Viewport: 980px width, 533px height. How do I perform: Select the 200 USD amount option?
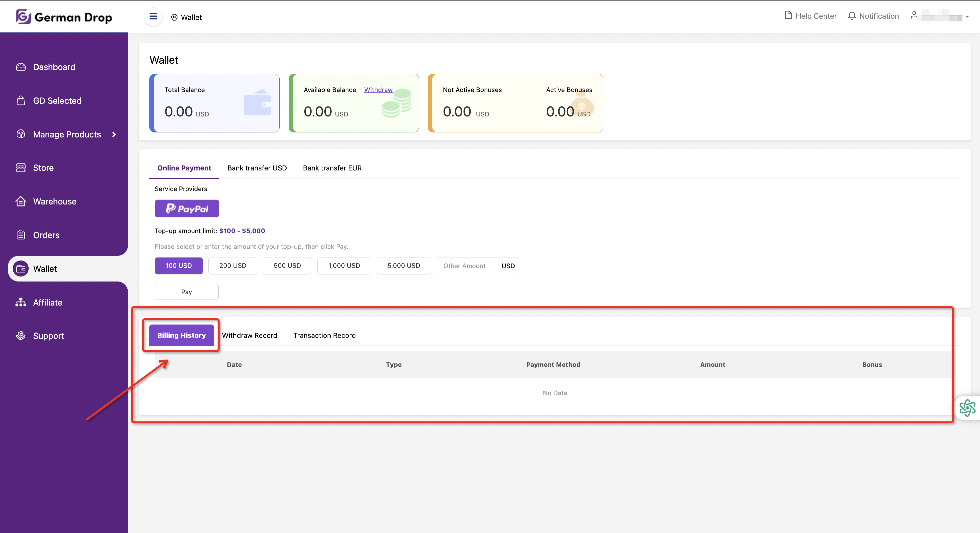232,265
